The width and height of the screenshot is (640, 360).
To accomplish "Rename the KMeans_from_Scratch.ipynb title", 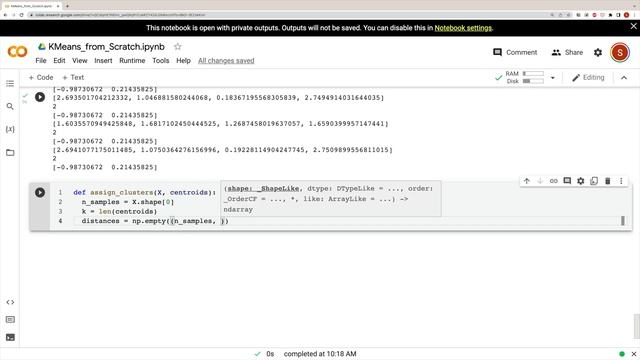I will (106, 47).
